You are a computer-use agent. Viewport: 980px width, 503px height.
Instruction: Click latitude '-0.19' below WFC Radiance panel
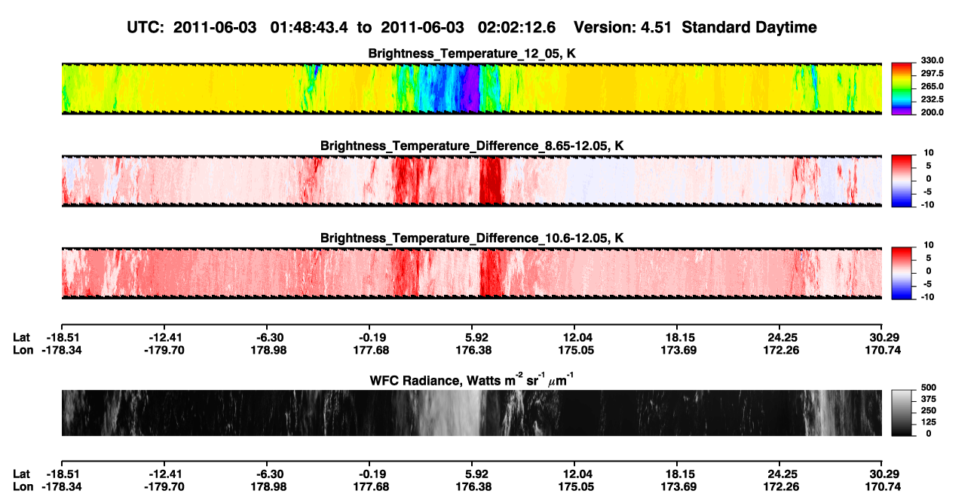pyautogui.click(x=372, y=474)
